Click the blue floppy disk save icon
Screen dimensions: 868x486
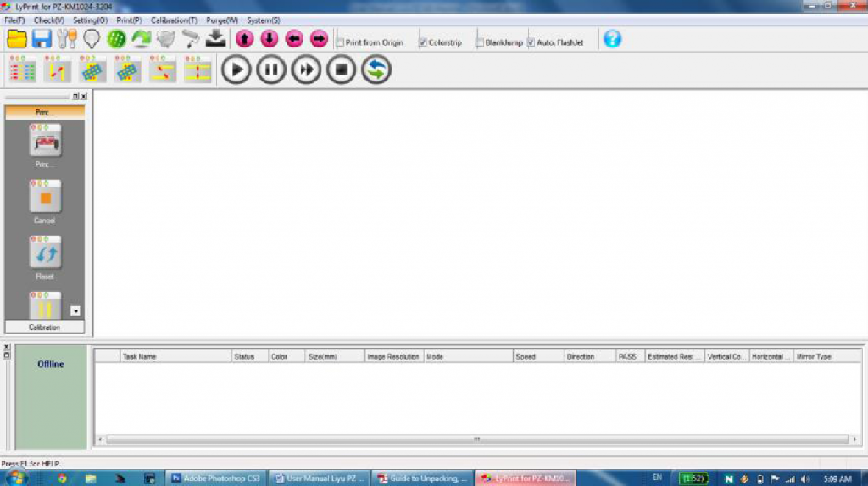click(x=42, y=39)
